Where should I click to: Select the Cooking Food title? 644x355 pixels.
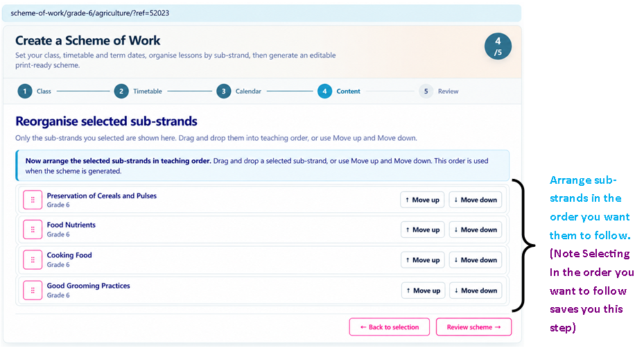(69, 255)
